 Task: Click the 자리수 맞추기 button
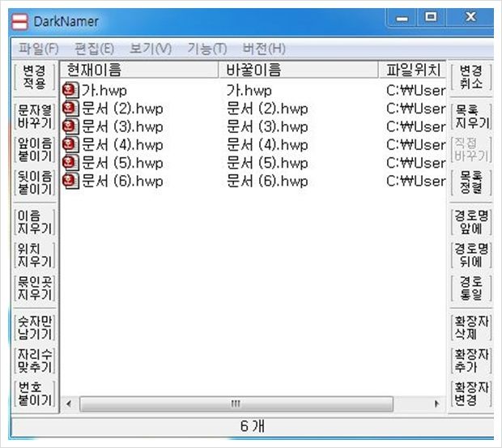(x=35, y=361)
